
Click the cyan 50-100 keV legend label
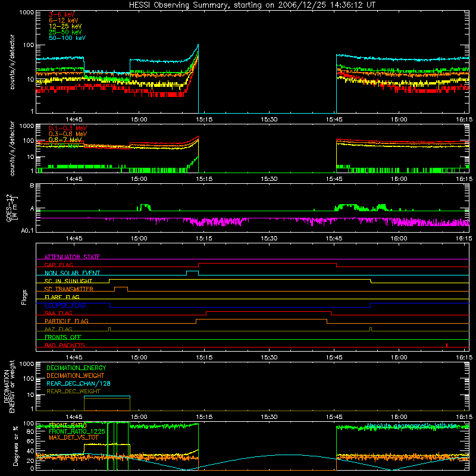(67, 38)
